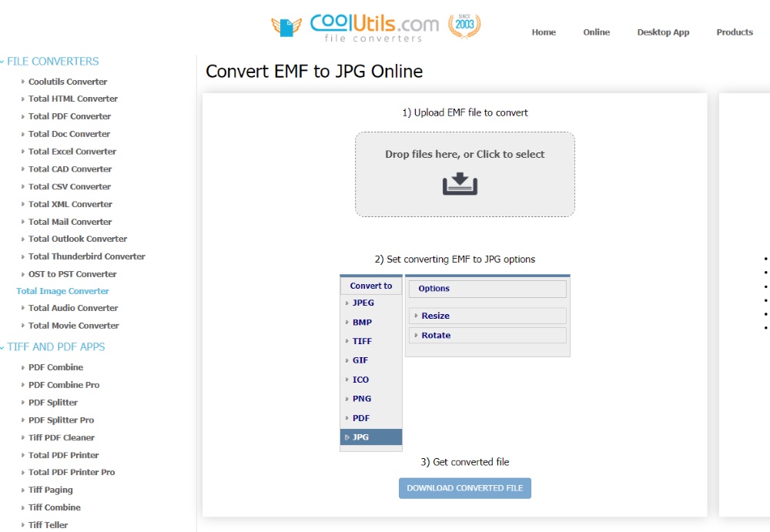
Task: Select Total Image Converter link
Action: [x=62, y=291]
